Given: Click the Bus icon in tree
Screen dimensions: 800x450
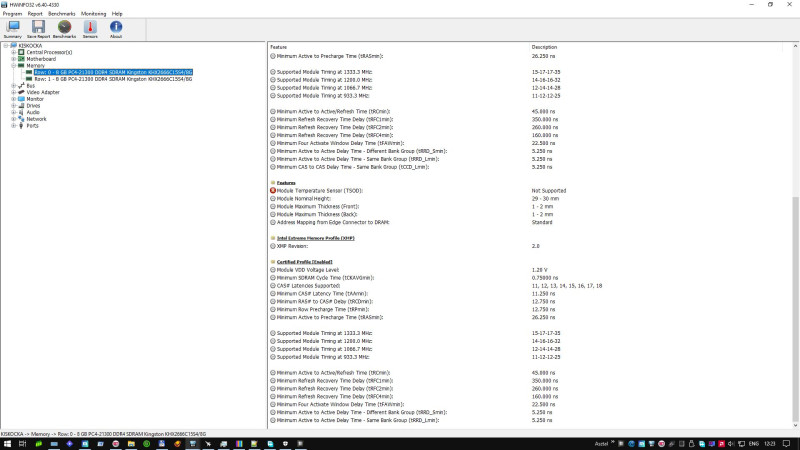Looking at the screenshot, I should [21, 86].
